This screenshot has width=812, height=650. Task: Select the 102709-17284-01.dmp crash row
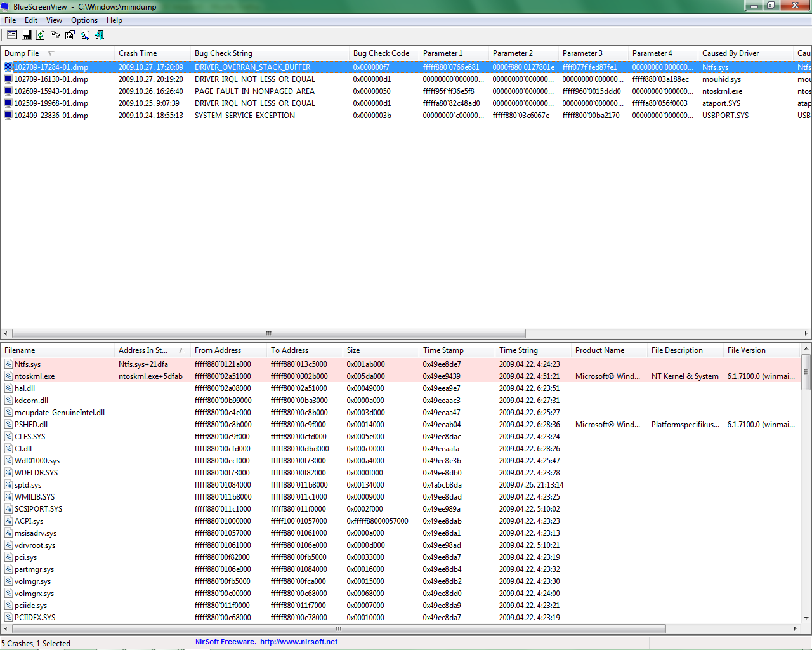tap(406, 67)
